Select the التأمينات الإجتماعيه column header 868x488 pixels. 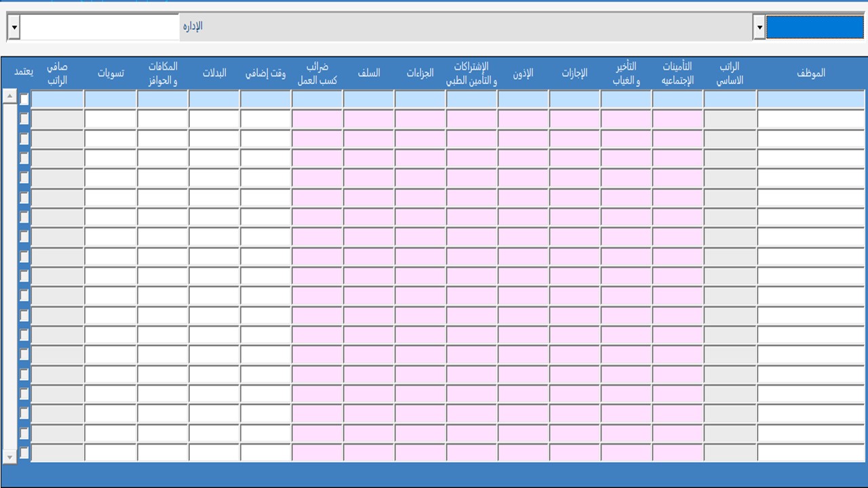pyautogui.click(x=677, y=73)
